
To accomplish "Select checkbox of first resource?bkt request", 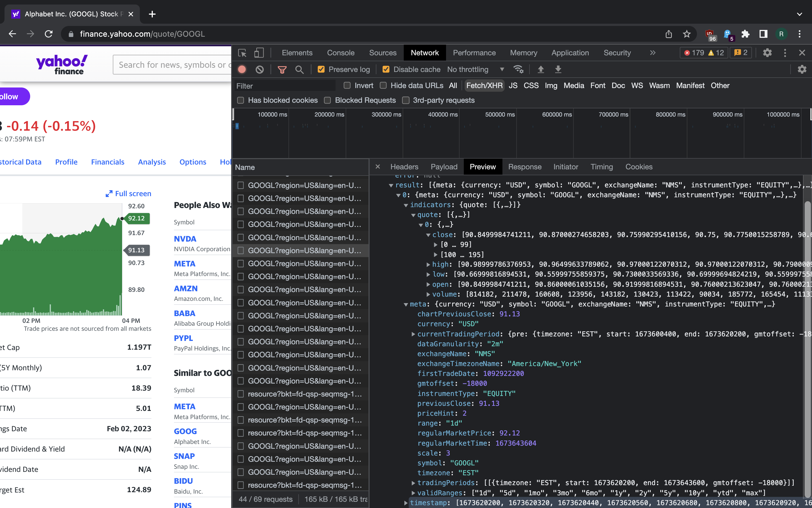I will point(240,394).
